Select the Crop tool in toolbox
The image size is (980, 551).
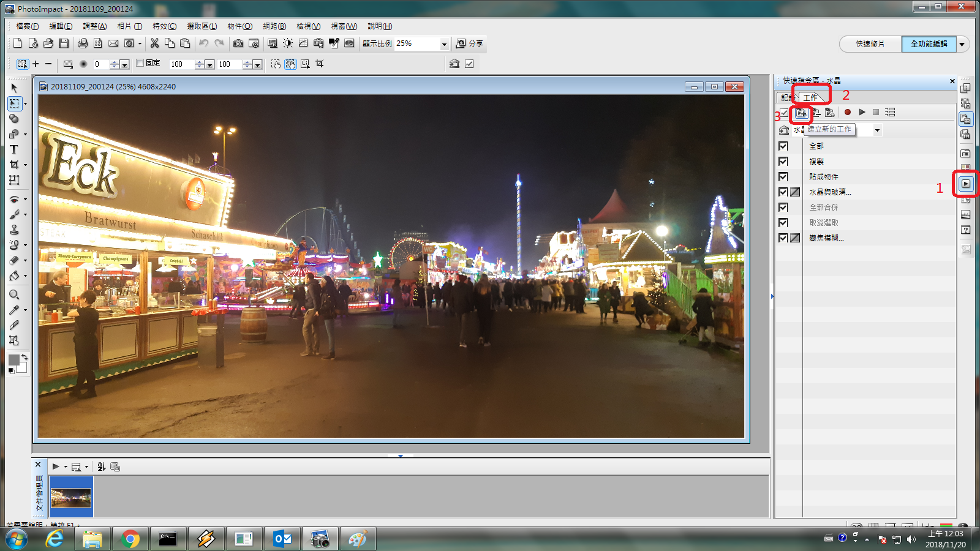pyautogui.click(x=13, y=165)
